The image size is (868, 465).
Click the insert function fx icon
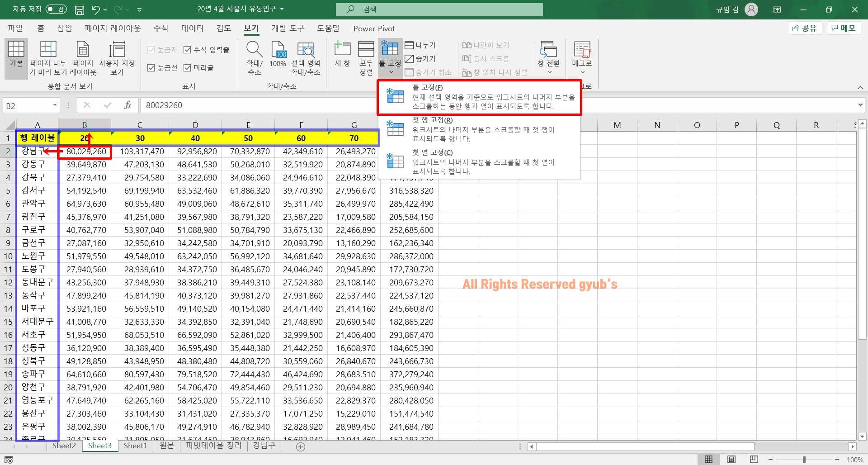click(x=127, y=105)
